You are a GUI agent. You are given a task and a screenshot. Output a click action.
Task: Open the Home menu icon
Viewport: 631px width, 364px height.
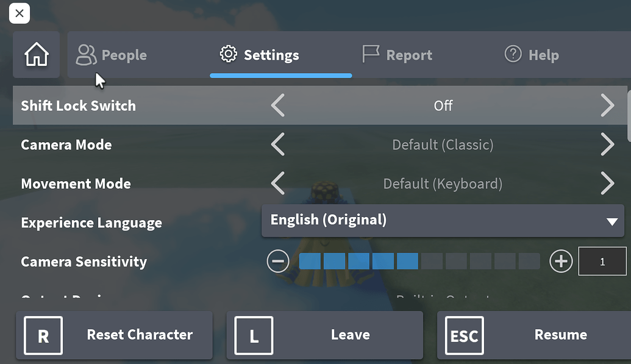(x=36, y=55)
